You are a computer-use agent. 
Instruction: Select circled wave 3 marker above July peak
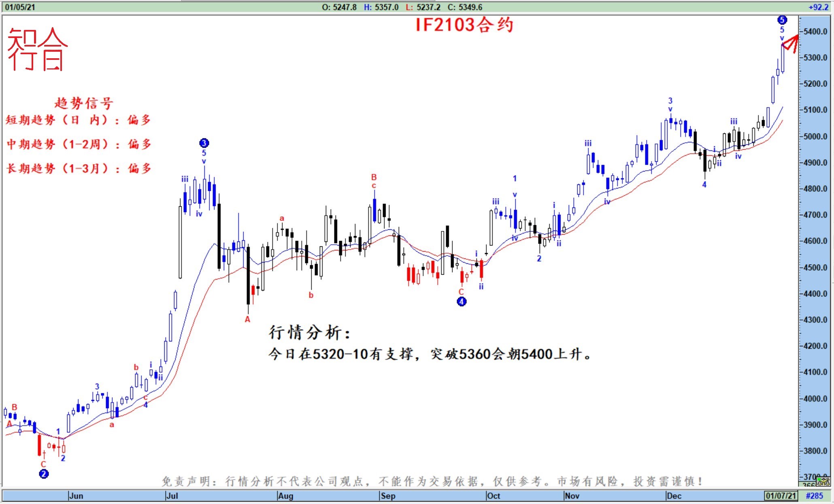[x=204, y=143]
